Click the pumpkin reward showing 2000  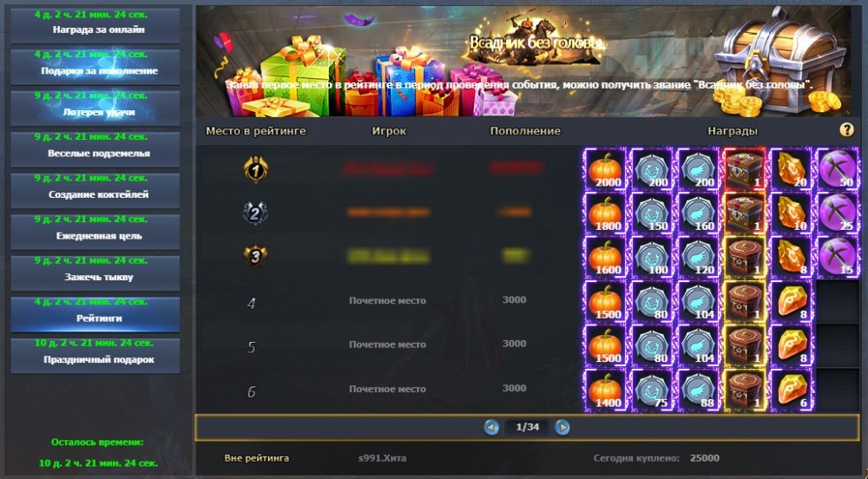point(606,169)
